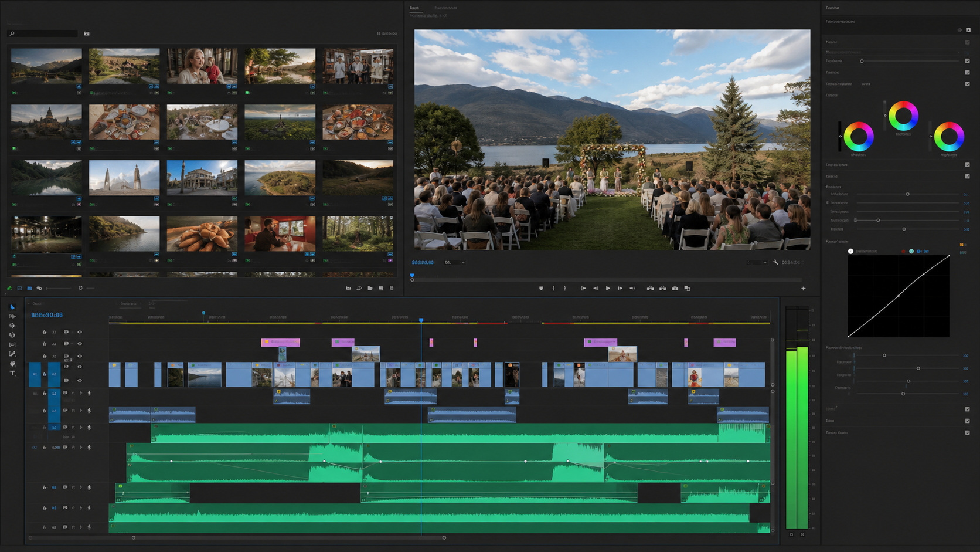980x552 pixels.
Task: Toggle the checkbox directly above the curve section
Action: pyautogui.click(x=967, y=176)
